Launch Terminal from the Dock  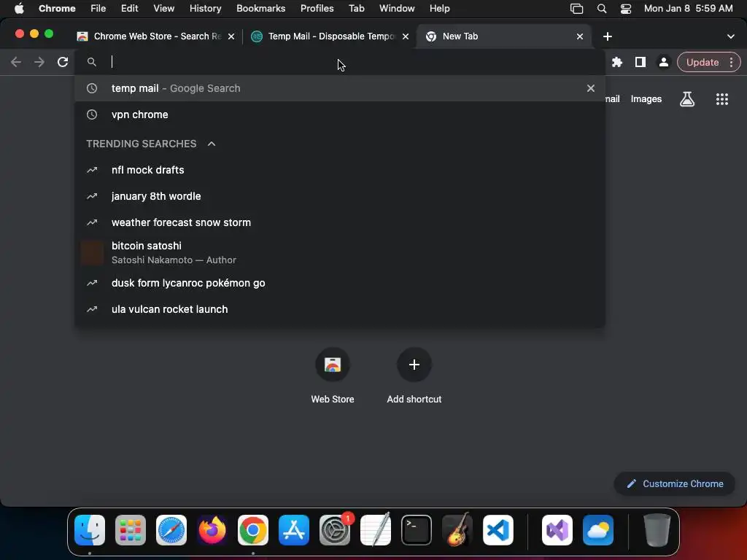click(417, 530)
